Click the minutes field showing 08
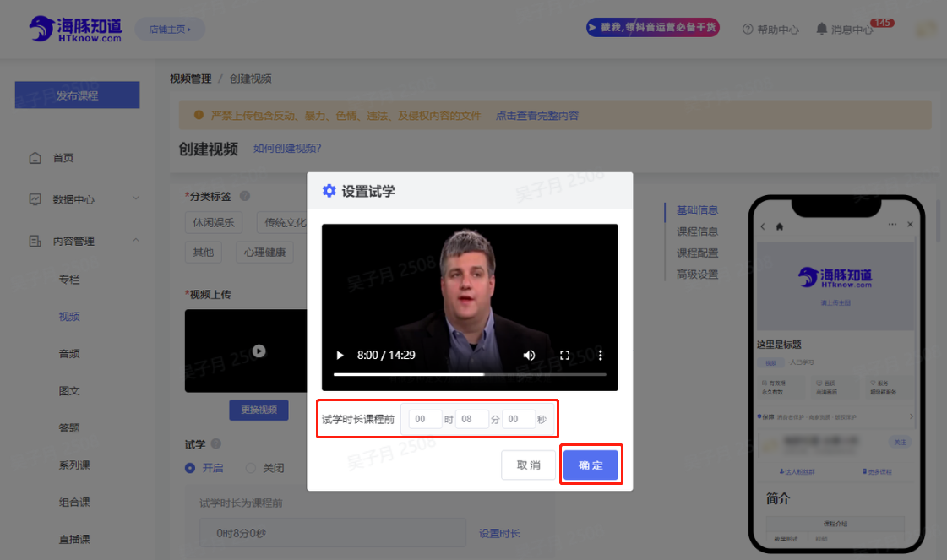Viewport: 947px width, 560px height. [471, 419]
